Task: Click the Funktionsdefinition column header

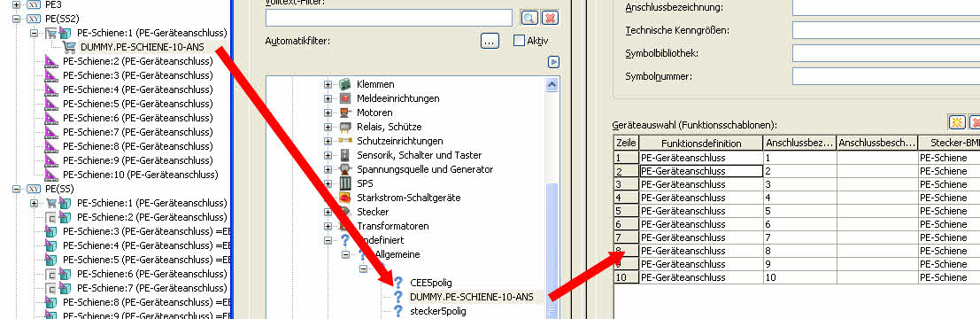Action: (701, 144)
